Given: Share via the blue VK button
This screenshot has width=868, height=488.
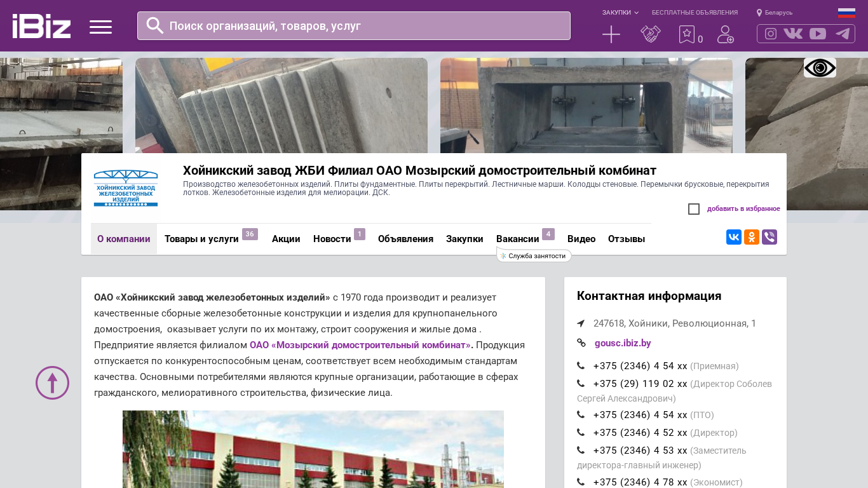Looking at the screenshot, I should tap(734, 237).
